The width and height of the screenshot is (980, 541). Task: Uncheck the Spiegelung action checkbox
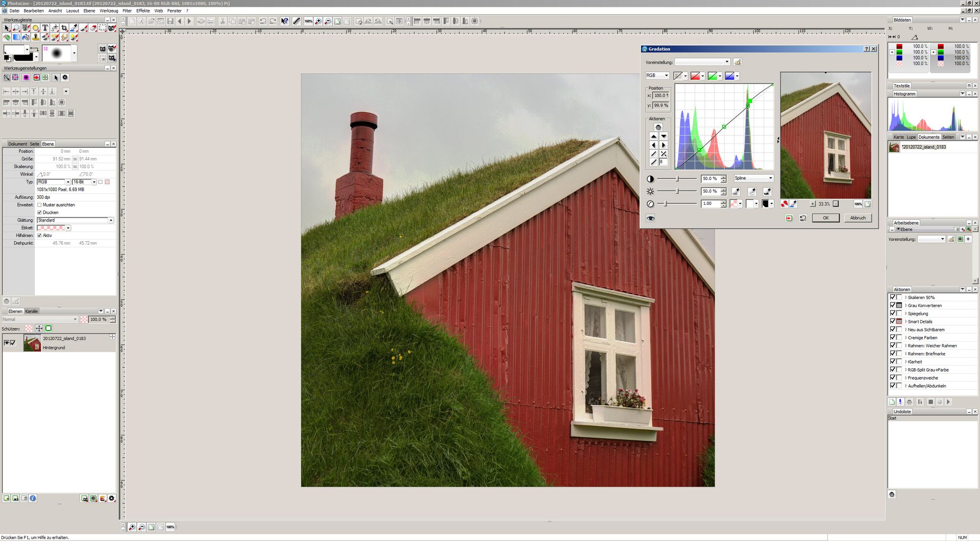tap(892, 313)
